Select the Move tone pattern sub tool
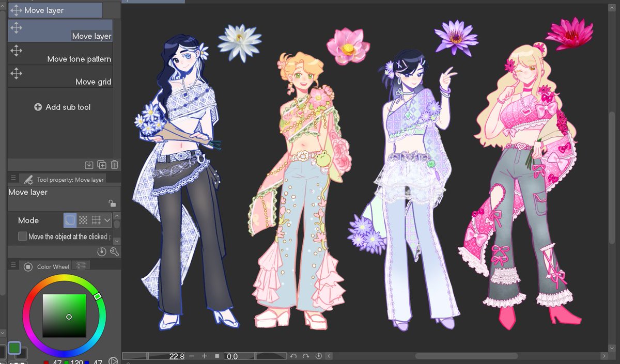This screenshot has width=620, height=364. (60, 53)
